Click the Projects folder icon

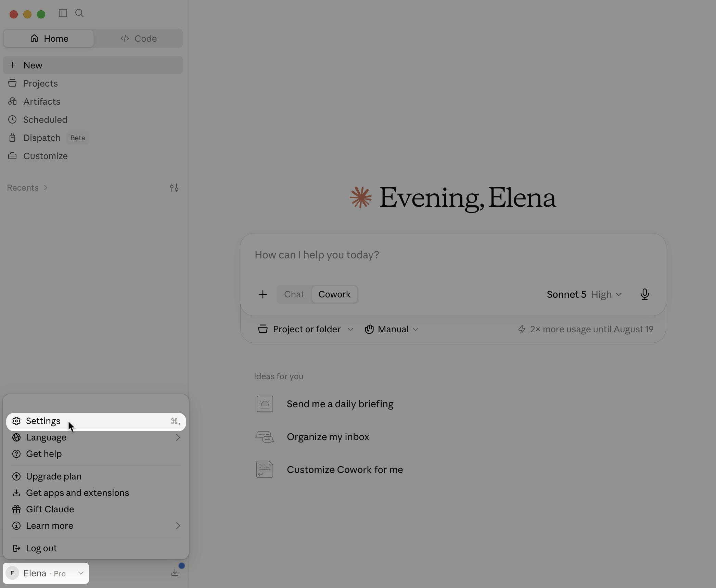coord(13,83)
